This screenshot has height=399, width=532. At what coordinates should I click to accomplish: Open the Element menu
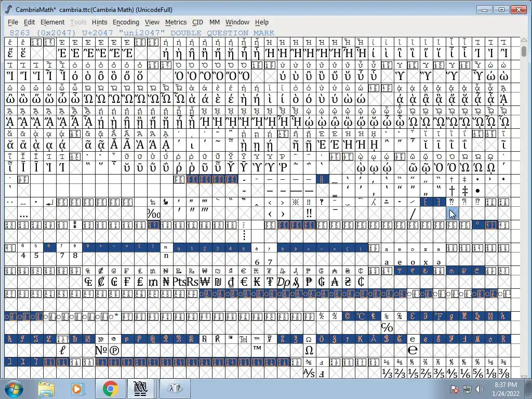(52, 22)
